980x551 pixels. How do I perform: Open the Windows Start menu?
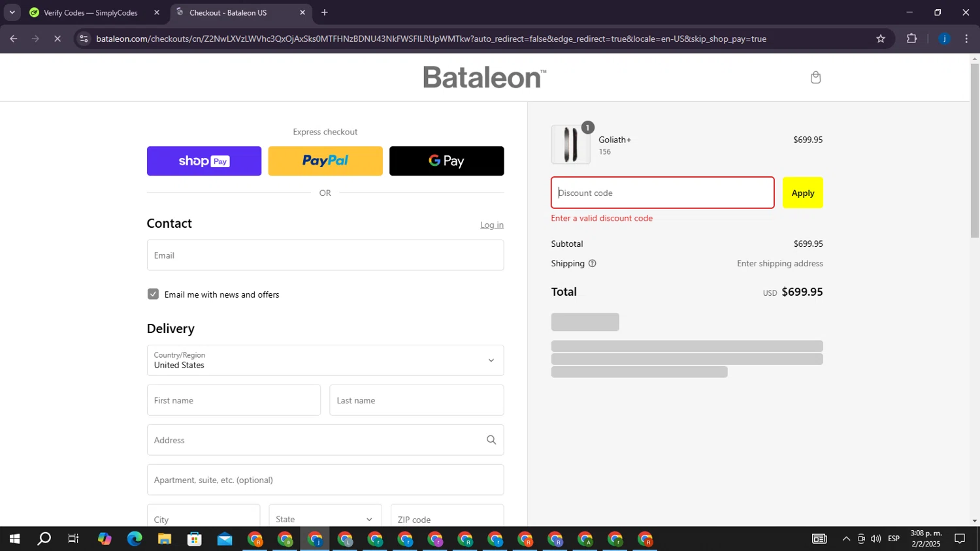14,539
